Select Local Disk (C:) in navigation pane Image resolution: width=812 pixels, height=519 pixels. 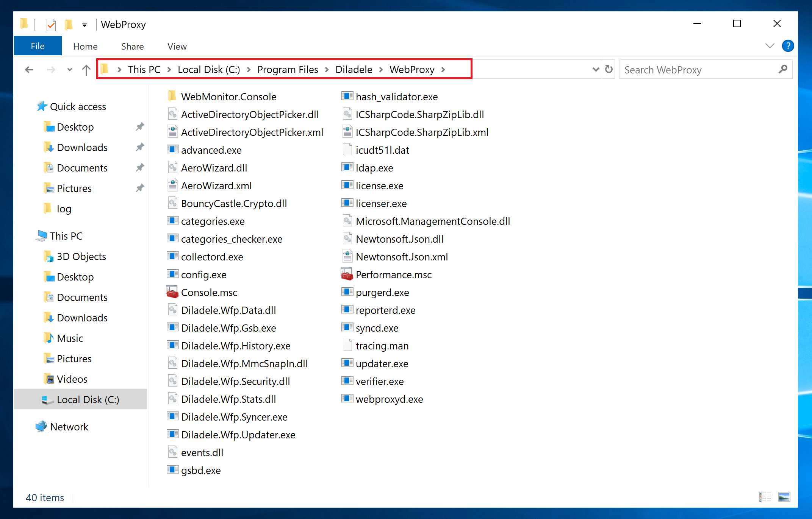80,400
